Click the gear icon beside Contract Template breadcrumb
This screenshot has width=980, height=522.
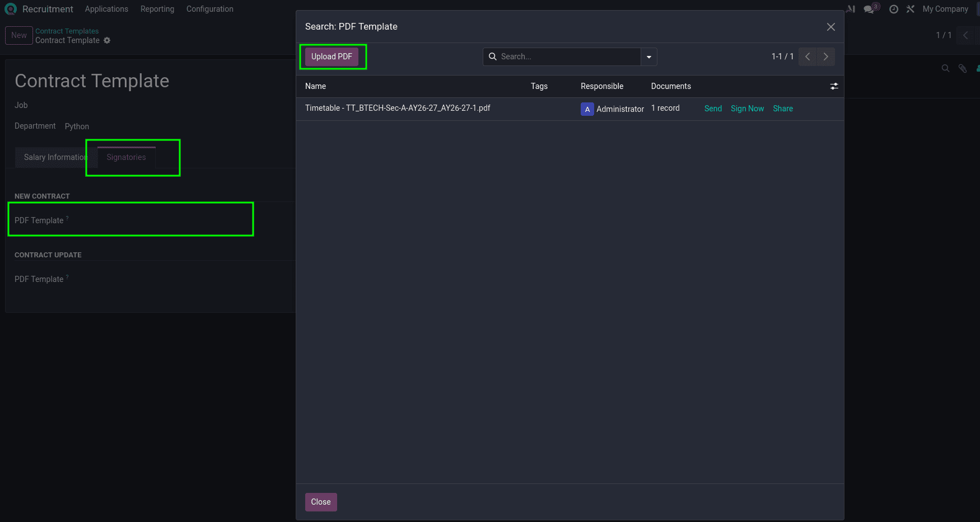(107, 40)
